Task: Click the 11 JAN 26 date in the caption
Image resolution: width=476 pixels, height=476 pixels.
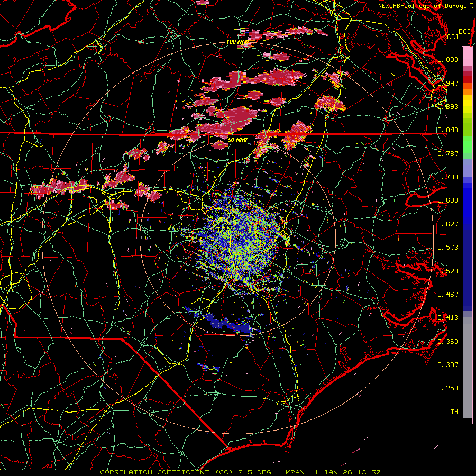Action: [331, 472]
